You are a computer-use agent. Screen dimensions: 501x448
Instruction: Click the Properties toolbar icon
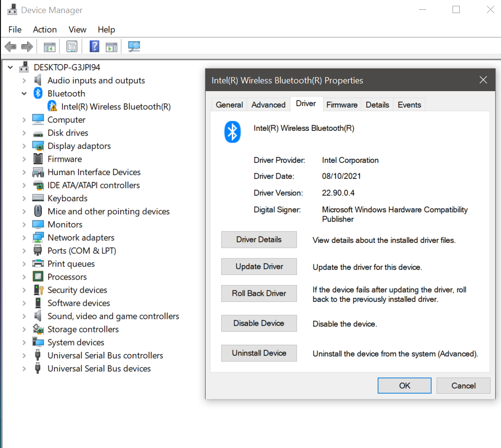tap(72, 47)
